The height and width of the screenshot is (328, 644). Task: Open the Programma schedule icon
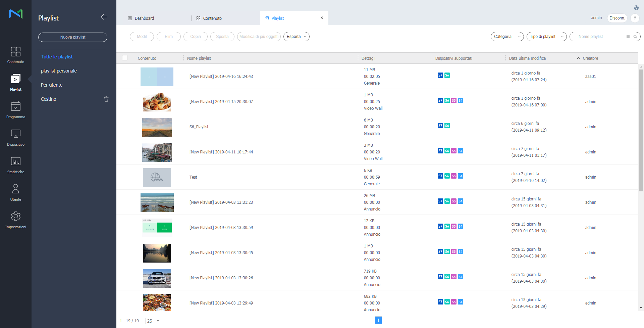15,110
